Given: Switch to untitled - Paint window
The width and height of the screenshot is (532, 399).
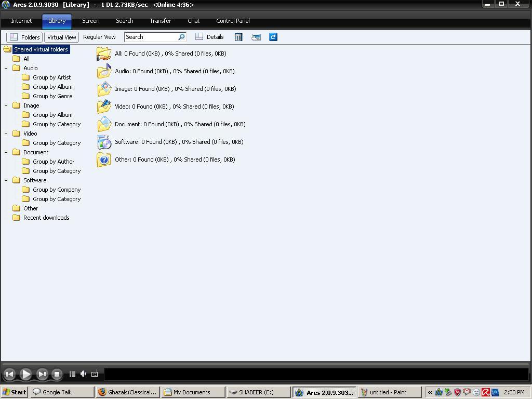Looking at the screenshot, I should [390, 392].
